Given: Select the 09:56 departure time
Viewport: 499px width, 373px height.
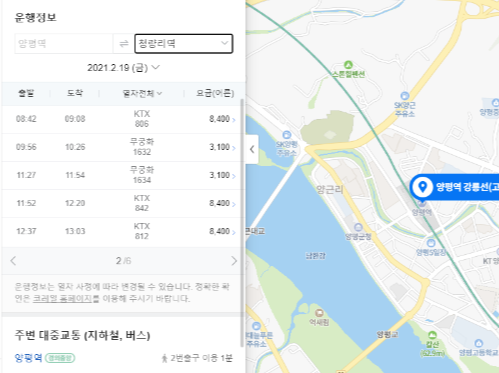Looking at the screenshot, I should click(x=26, y=147).
